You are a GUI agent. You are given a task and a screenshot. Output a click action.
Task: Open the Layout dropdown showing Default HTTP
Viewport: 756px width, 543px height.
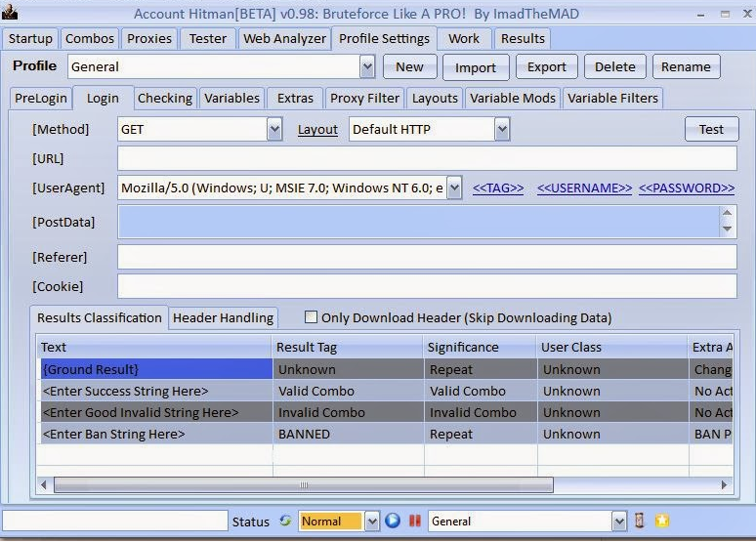click(x=502, y=129)
